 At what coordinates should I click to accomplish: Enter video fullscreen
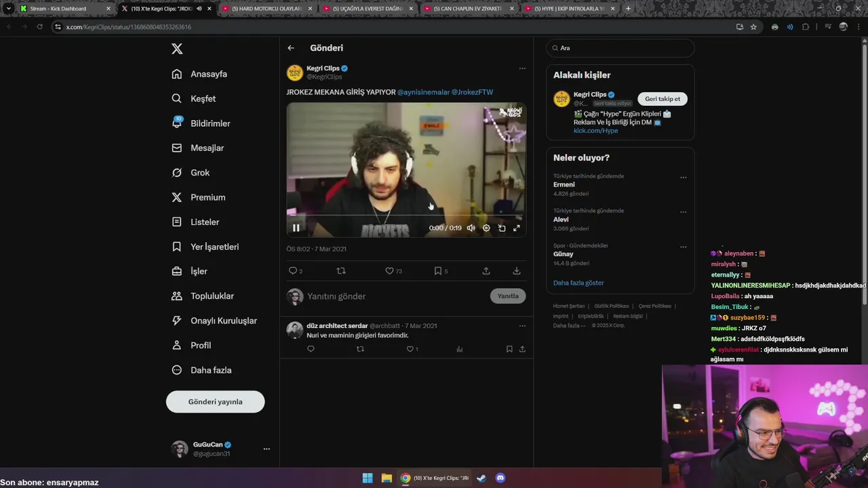tap(517, 228)
